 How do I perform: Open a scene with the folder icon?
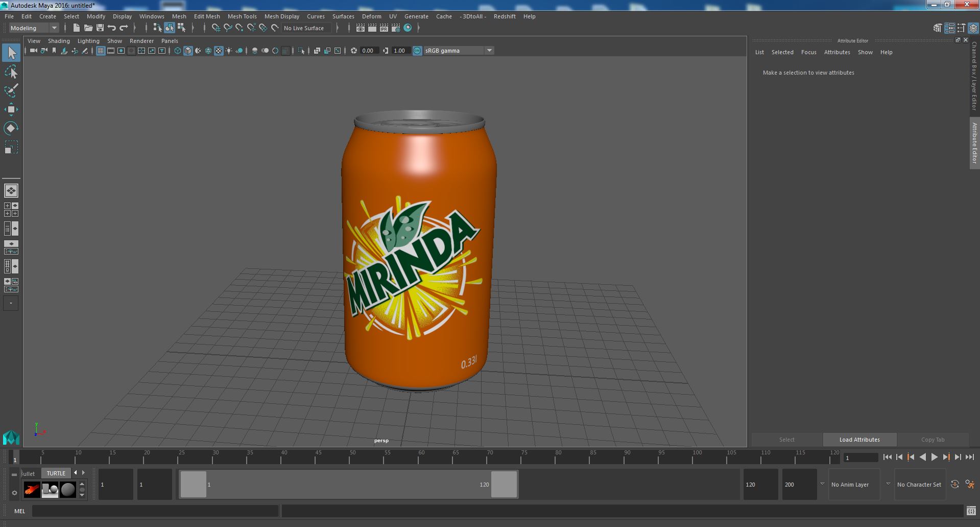(88, 28)
